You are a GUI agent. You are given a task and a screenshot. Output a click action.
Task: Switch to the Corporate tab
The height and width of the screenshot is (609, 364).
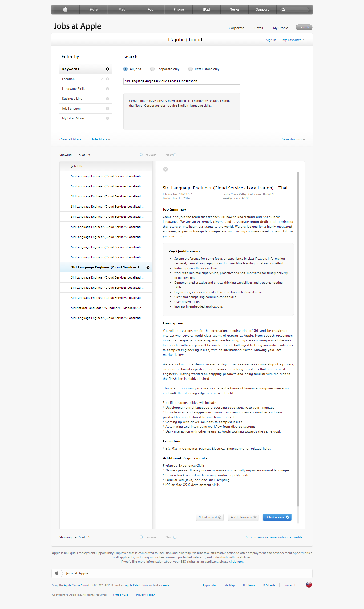point(237,28)
